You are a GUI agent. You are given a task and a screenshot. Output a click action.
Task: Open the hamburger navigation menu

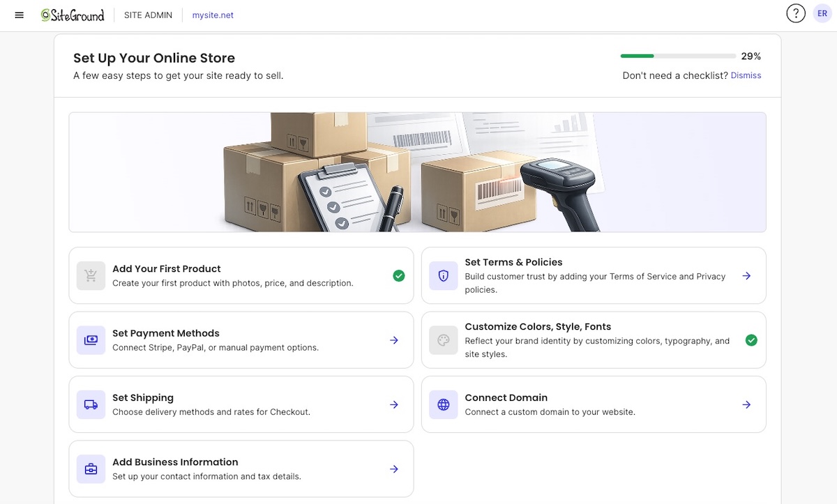(20, 15)
